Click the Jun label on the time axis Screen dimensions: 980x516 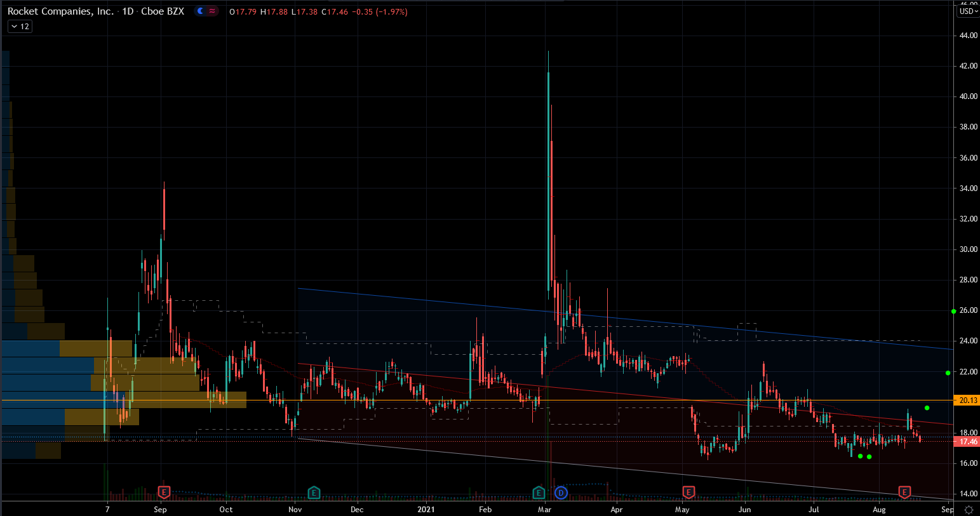coord(744,510)
